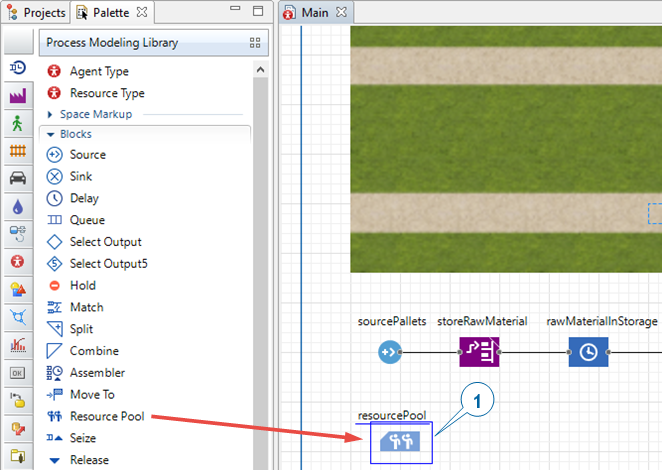Select the Move To block
The image size is (662, 470).
tap(81, 395)
